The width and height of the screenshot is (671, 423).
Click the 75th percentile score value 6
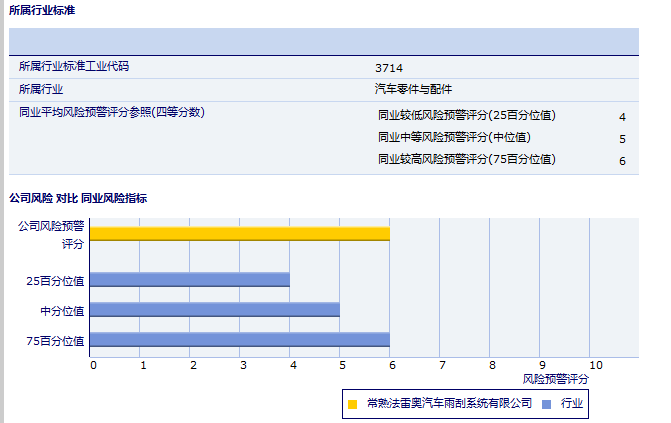click(x=622, y=161)
